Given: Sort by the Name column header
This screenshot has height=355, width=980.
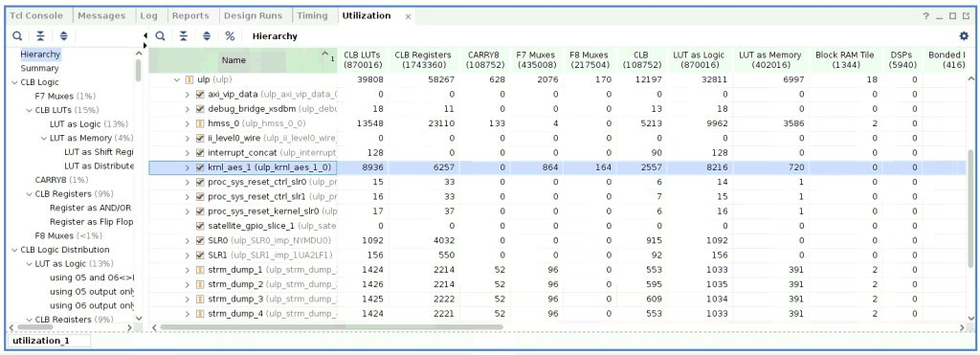Looking at the screenshot, I should [242, 60].
